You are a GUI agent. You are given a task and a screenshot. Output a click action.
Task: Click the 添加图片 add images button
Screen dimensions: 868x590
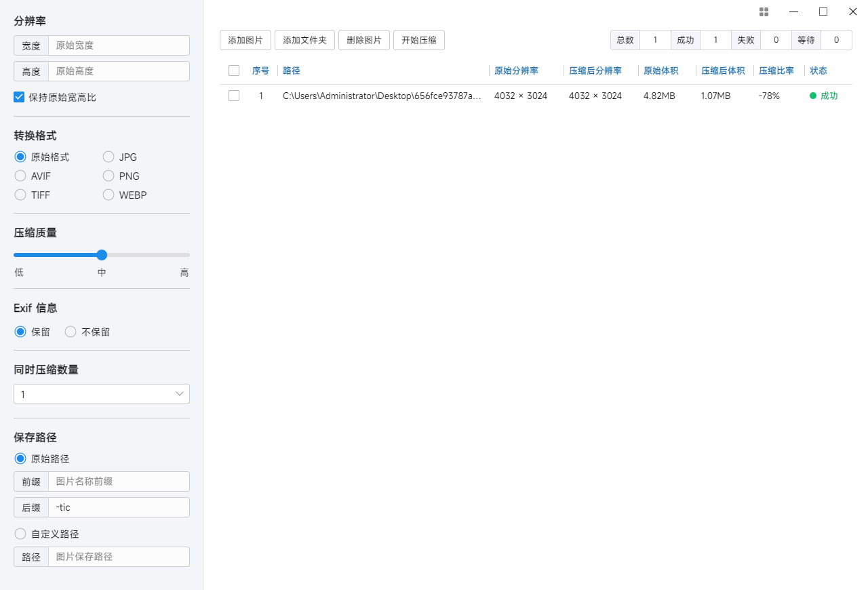[245, 40]
